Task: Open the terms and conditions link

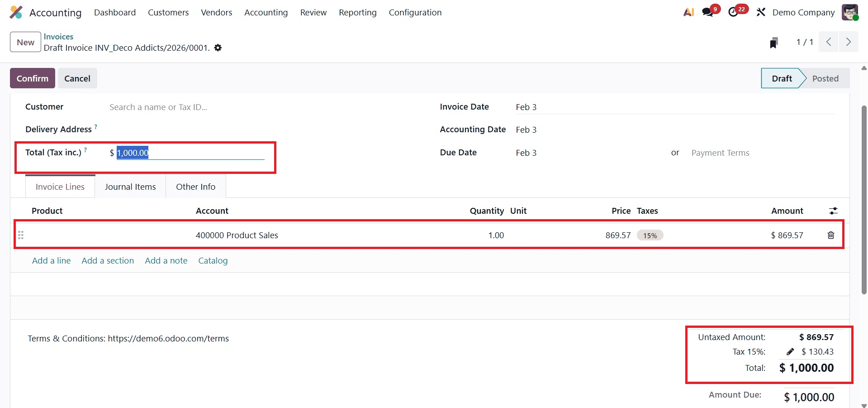Action: pyautogui.click(x=168, y=338)
